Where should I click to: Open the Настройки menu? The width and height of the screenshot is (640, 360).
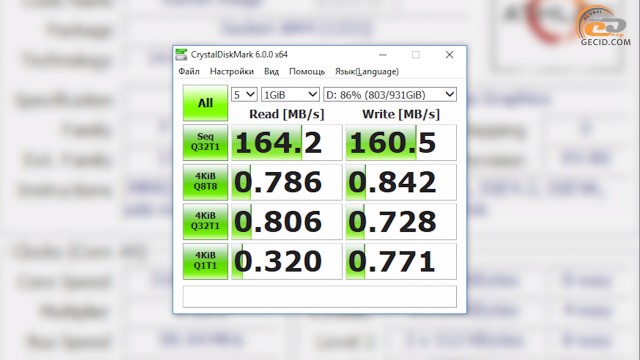tap(231, 71)
